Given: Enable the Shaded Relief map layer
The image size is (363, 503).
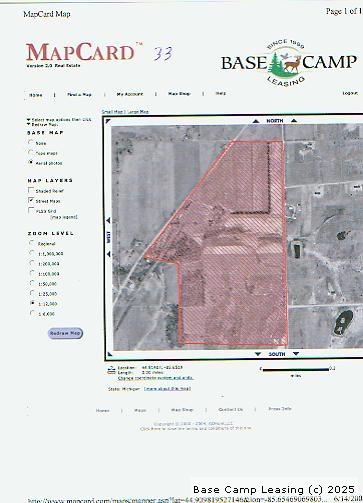Looking at the screenshot, I should [31, 190].
